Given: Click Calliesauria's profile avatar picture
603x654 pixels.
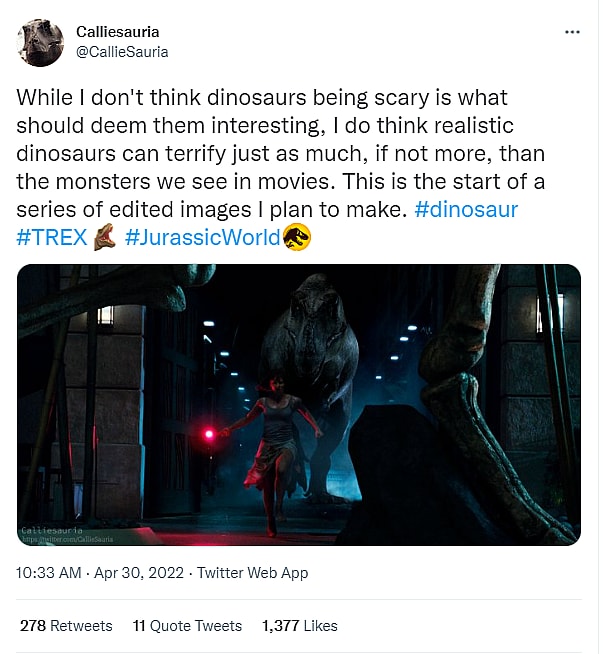Looking at the screenshot, I should [41, 42].
